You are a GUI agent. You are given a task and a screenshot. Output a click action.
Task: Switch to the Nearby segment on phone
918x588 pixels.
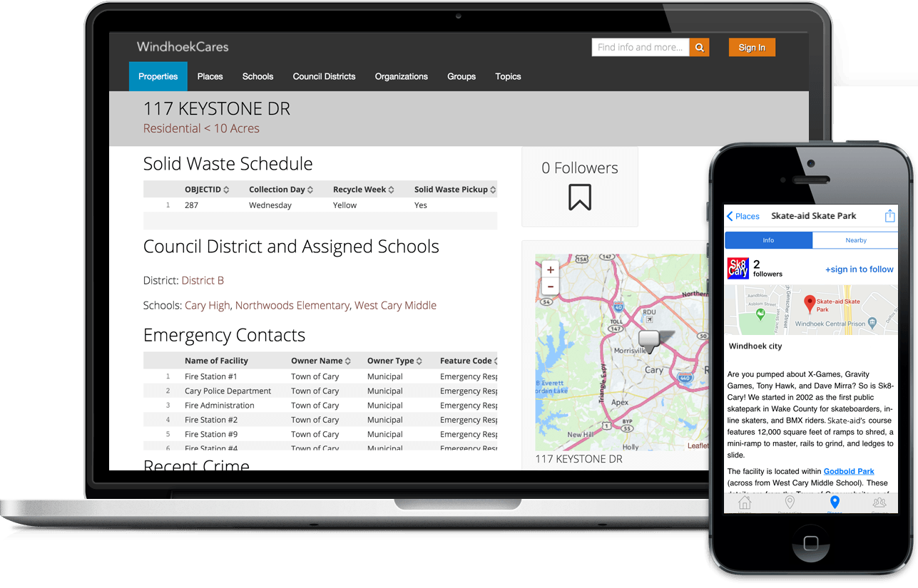[855, 240]
